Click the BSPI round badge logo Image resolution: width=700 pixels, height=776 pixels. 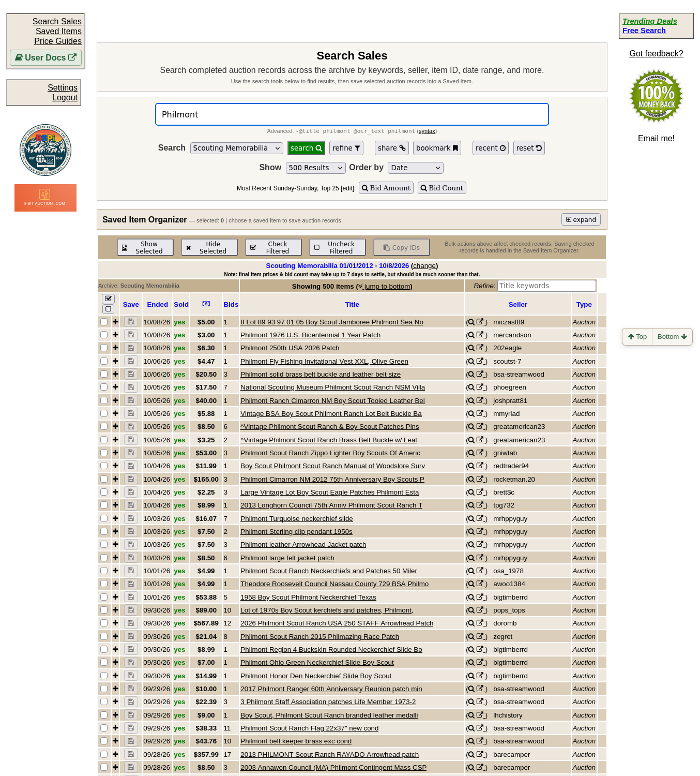pos(45,150)
